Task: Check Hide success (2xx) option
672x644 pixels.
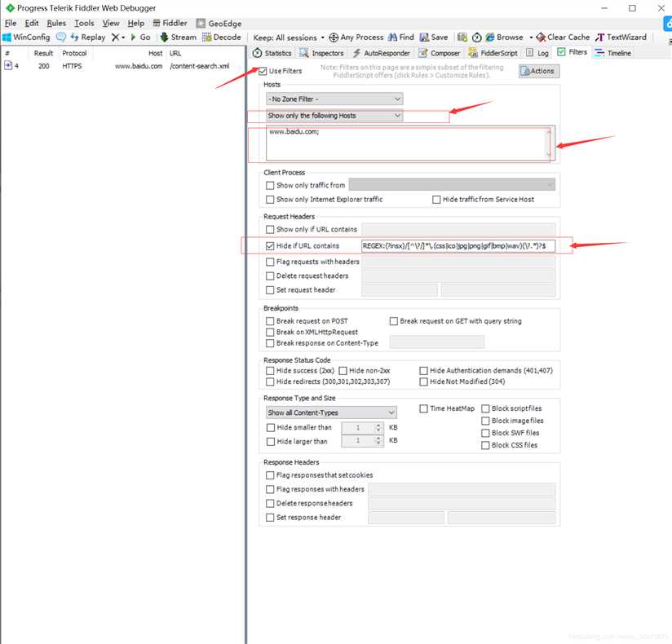Action: [x=270, y=371]
